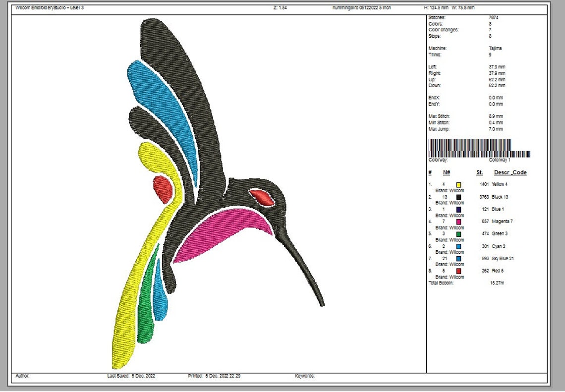The width and height of the screenshot is (565, 392).
Task: Click the Sky Blue 21 swatch
Action: [458, 258]
